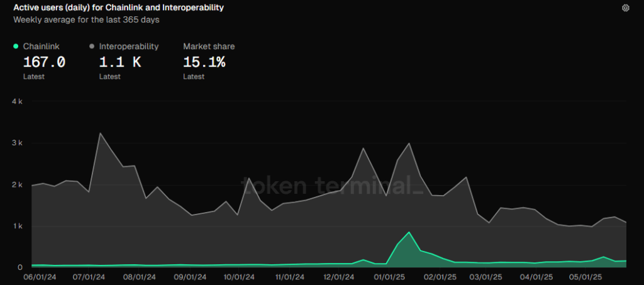
Task: Open chart settings gear icon
Action: (x=626, y=8)
